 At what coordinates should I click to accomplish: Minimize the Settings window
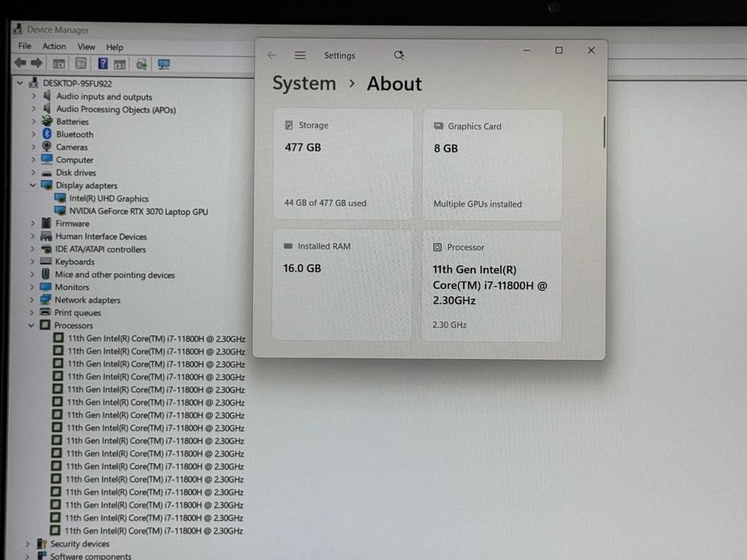click(x=527, y=50)
